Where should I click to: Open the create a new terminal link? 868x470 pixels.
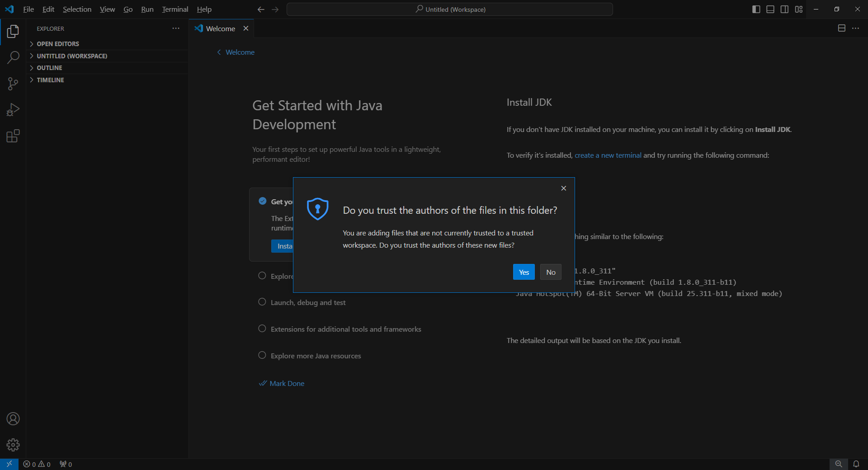pyautogui.click(x=607, y=155)
